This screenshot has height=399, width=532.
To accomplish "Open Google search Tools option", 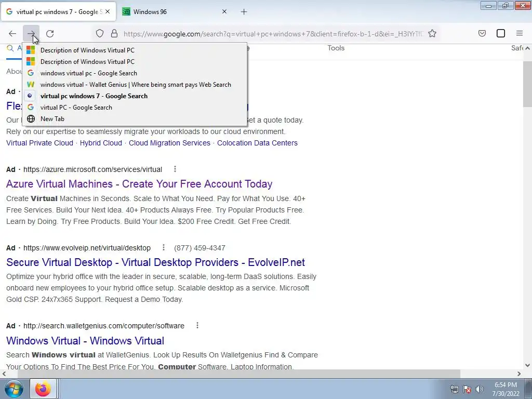I will 336,48.
